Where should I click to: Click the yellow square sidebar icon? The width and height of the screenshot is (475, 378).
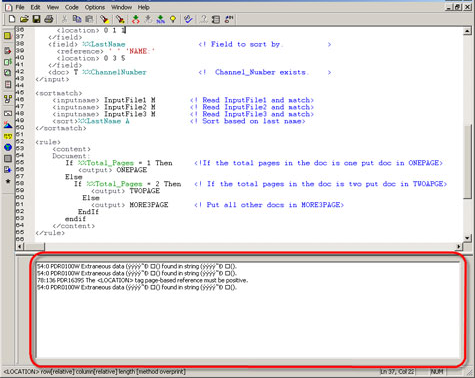coord(8,36)
